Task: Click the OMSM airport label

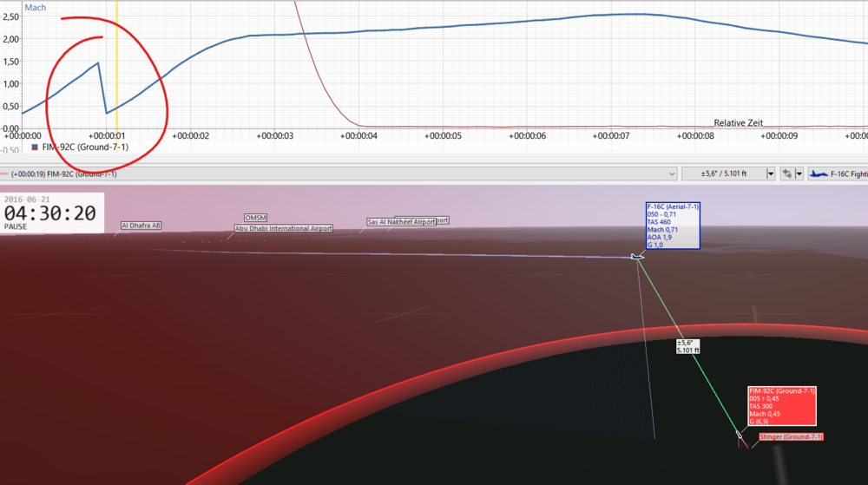Action: click(x=256, y=218)
